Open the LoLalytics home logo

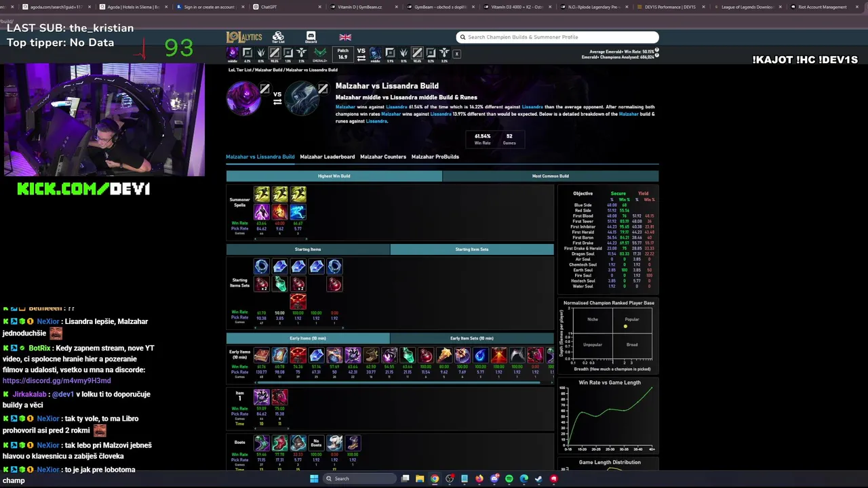[x=244, y=37]
